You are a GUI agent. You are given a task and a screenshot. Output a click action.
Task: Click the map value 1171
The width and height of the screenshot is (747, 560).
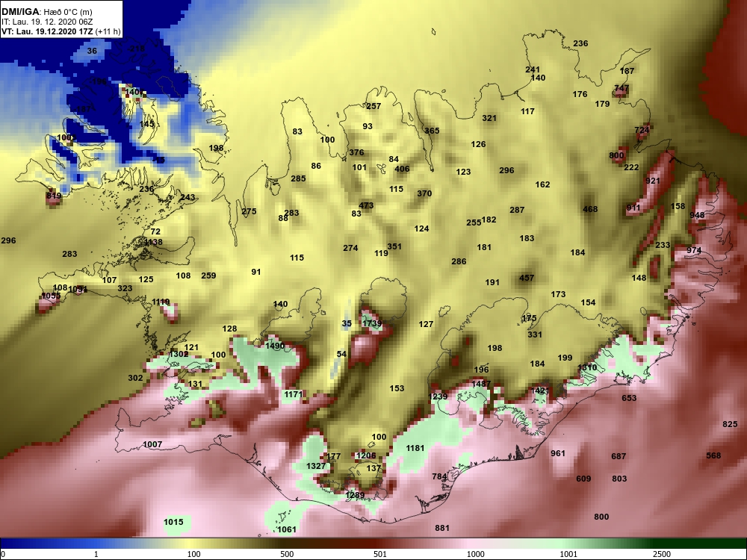tap(294, 394)
